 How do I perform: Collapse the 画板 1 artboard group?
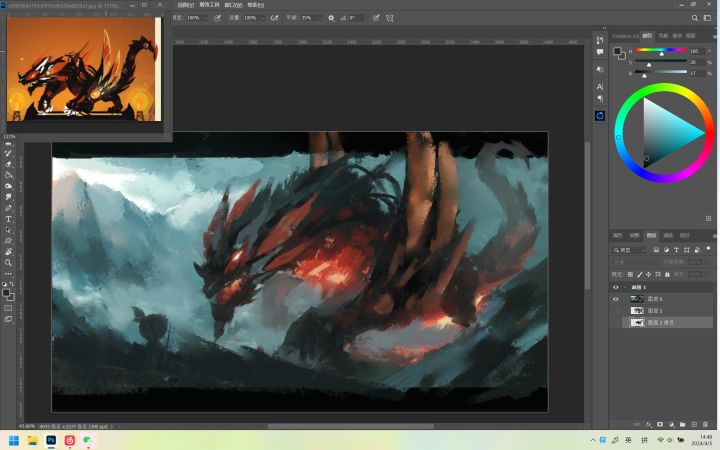(625, 287)
